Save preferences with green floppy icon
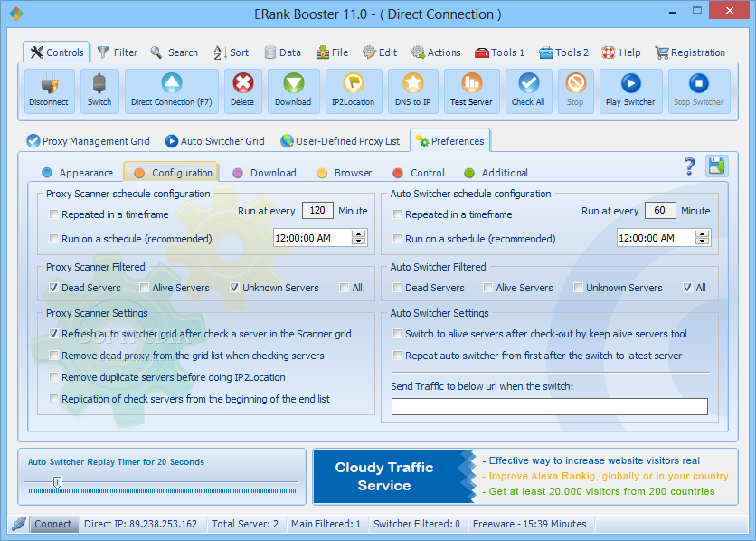The width and height of the screenshot is (756, 541). pyautogui.click(x=716, y=166)
